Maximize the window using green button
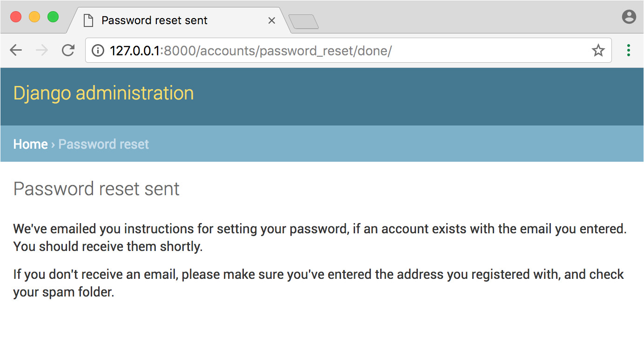This screenshot has height=356, width=644. [x=53, y=17]
